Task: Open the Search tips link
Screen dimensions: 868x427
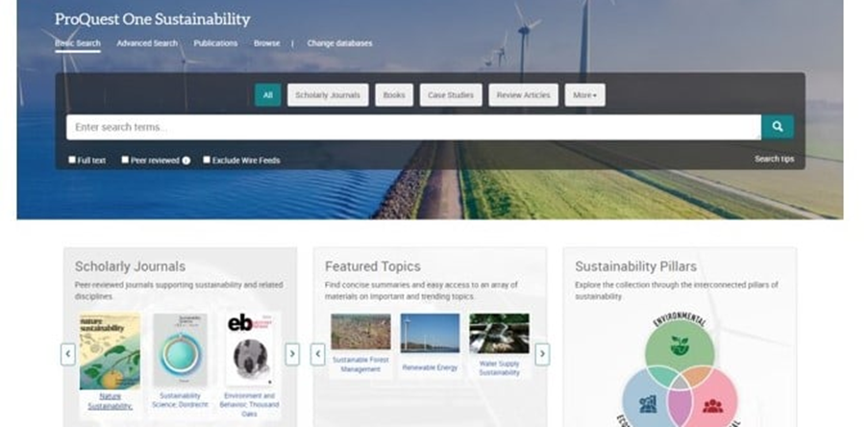Action: [774, 159]
